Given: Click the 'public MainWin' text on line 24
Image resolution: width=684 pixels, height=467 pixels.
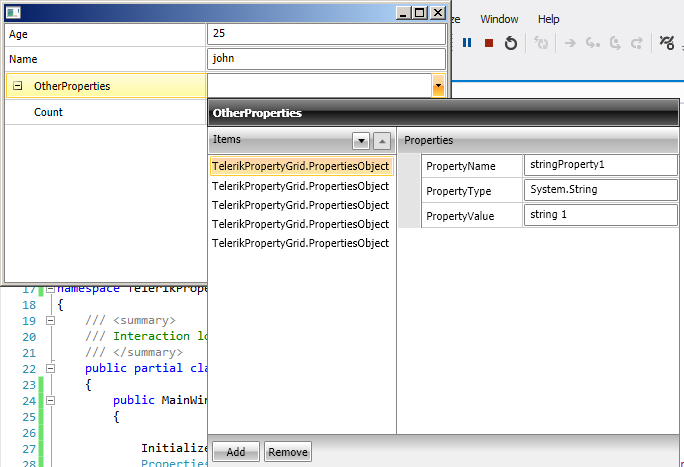Looking at the screenshot, I should pos(160,400).
